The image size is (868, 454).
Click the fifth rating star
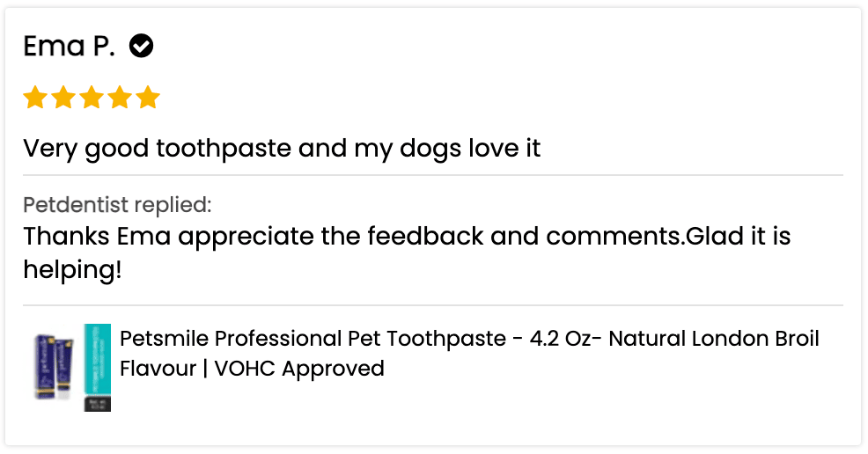tap(148, 98)
